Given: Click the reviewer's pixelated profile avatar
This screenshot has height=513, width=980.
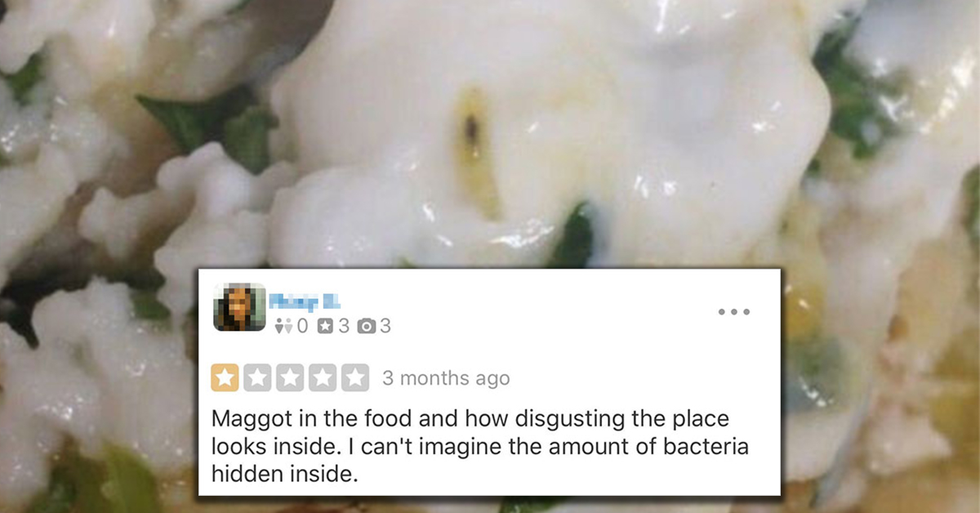Looking at the screenshot, I should tap(239, 307).
